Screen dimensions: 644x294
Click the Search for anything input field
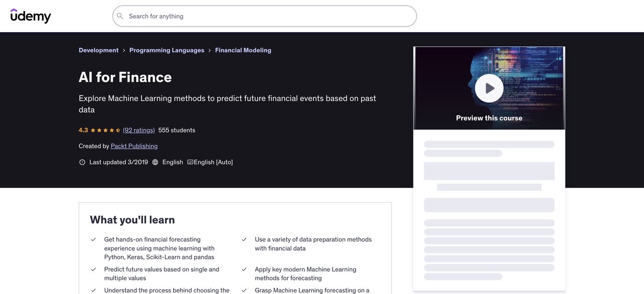(226, 16)
